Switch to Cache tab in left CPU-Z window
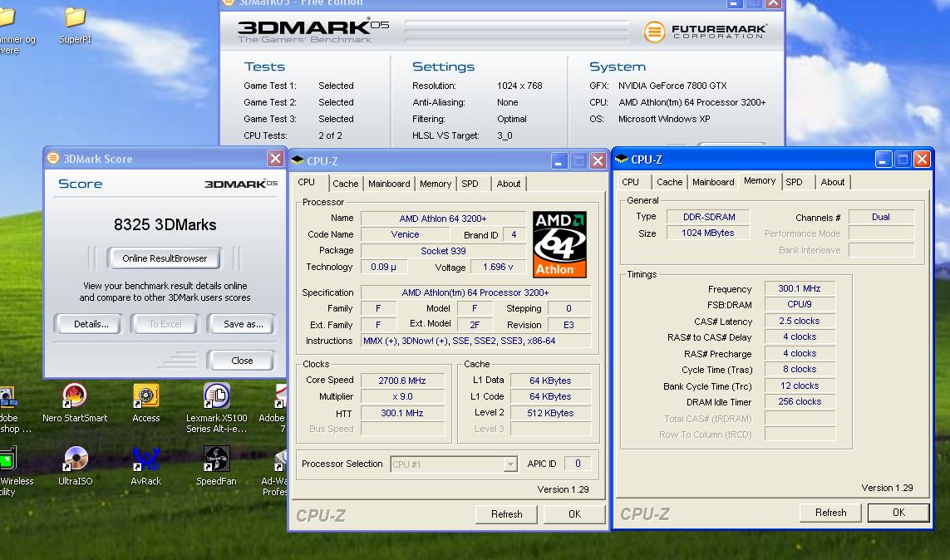This screenshot has height=560, width=950. pos(346,184)
